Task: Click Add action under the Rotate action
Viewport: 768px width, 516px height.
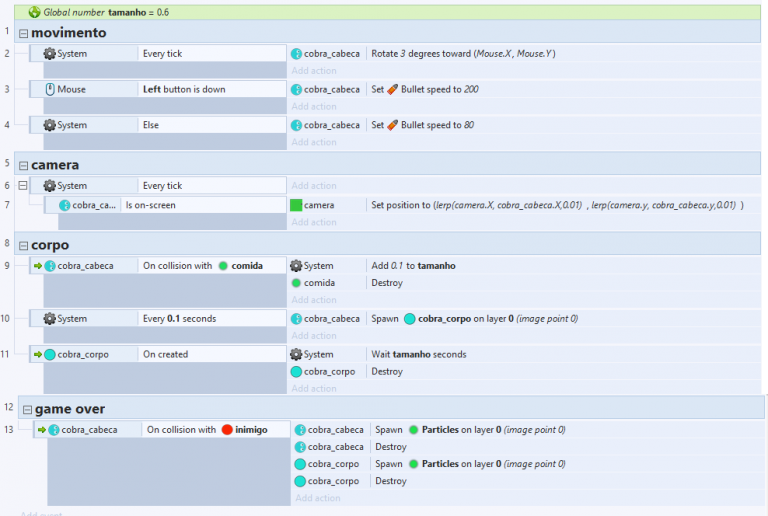Action: (314, 71)
